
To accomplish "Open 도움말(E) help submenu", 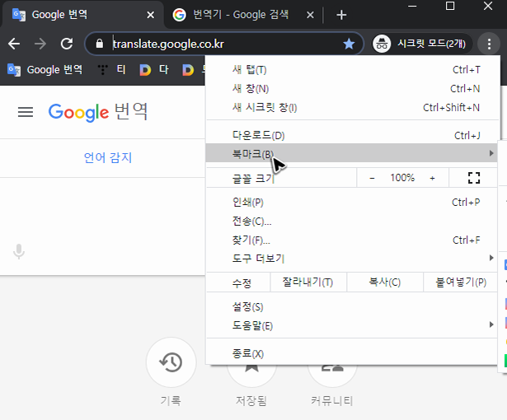I will pos(352,325).
